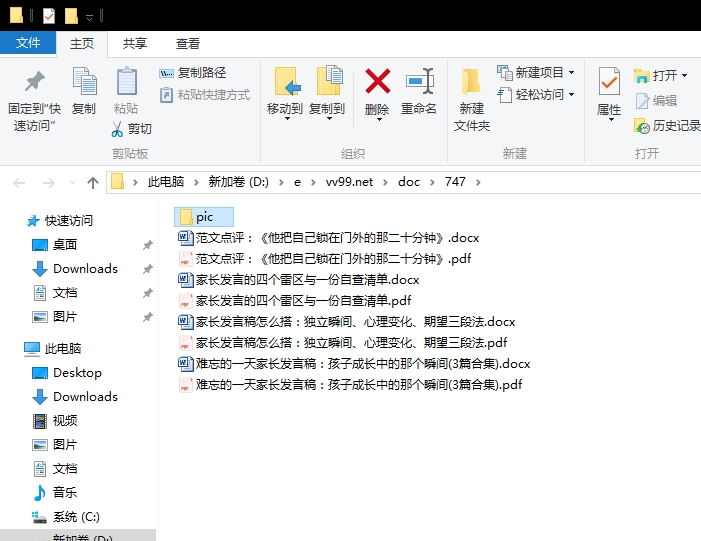Image resolution: width=701 pixels, height=541 pixels.
Task: Click the Paste clipboard icon
Action: coord(127,81)
